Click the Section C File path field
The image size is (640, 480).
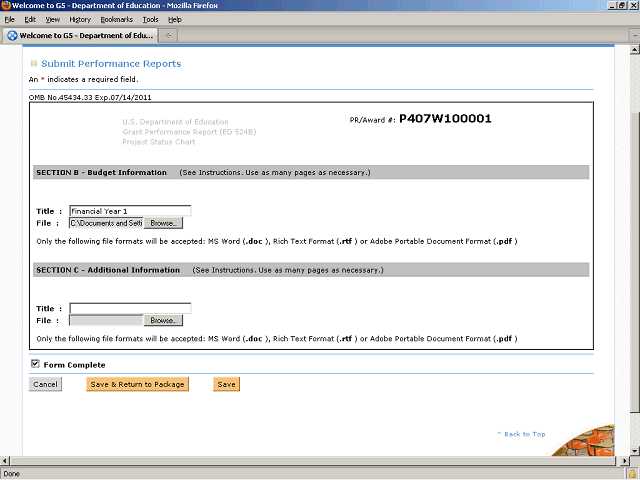106,320
